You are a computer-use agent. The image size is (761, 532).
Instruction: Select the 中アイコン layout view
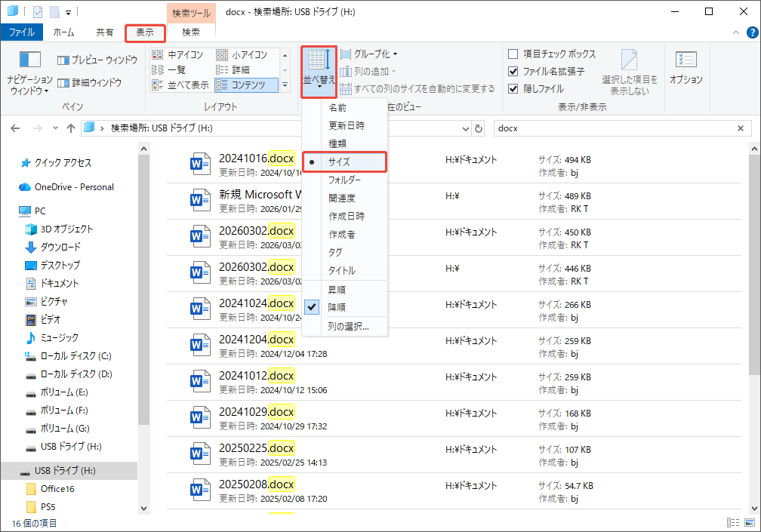[x=183, y=54]
